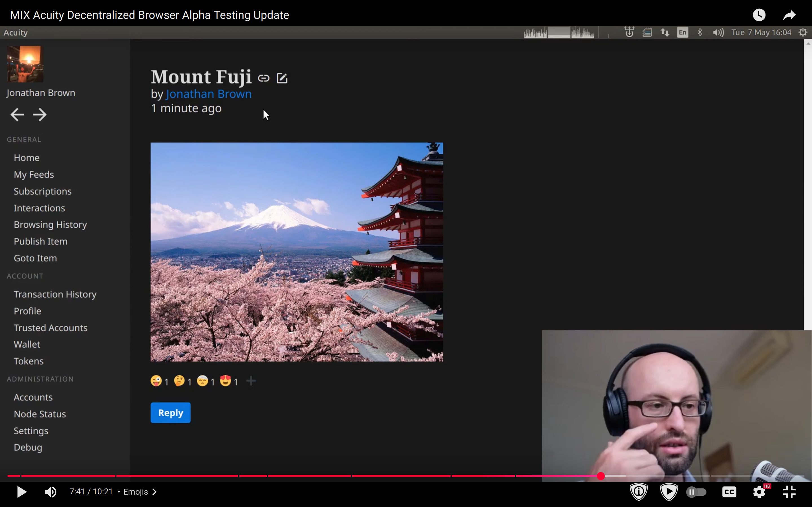Open the Watch later clock icon
This screenshot has width=812, height=507.
(x=759, y=15)
